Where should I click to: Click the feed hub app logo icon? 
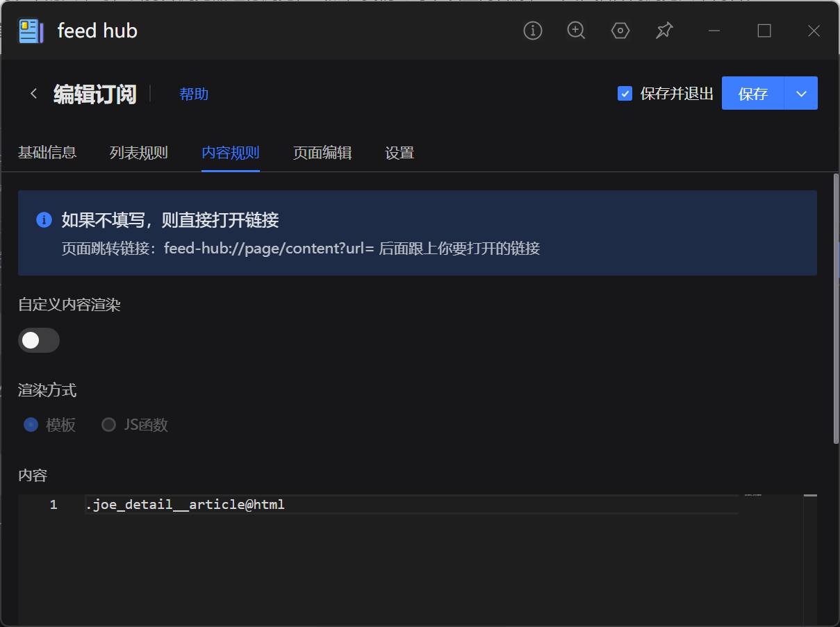31,31
